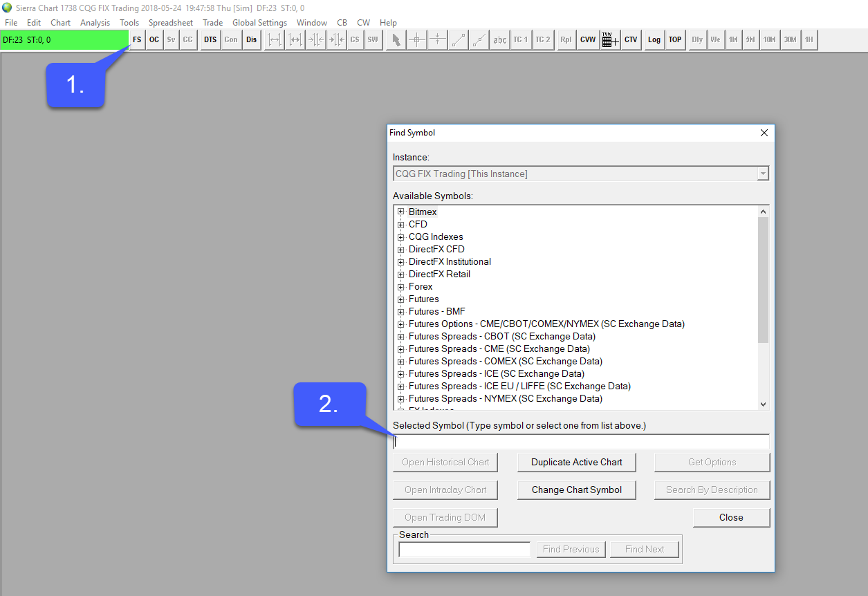Select Futures Spreads - ICE entry
This screenshot has height=596, width=868.
point(496,374)
